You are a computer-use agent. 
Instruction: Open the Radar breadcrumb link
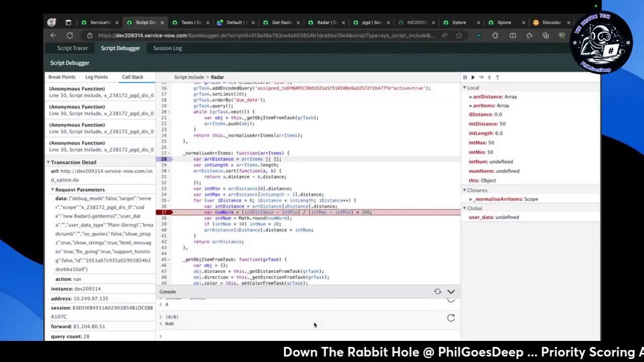217,77
